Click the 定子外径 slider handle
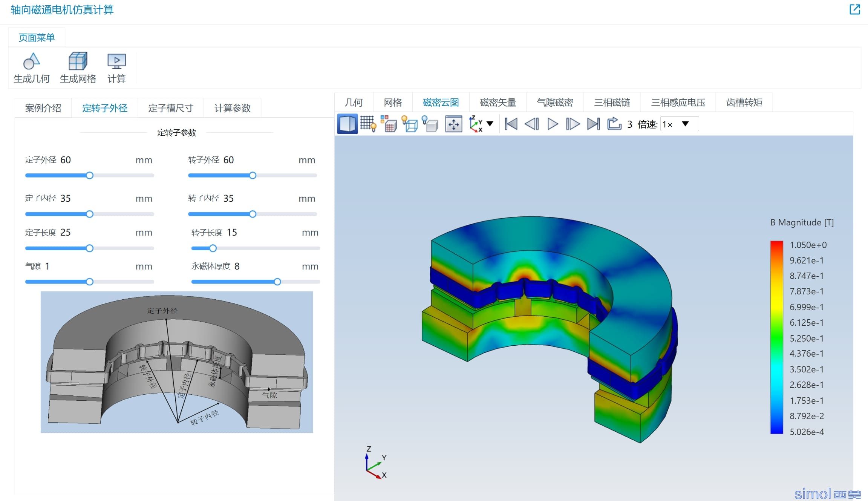The width and height of the screenshot is (868, 501). tap(90, 176)
